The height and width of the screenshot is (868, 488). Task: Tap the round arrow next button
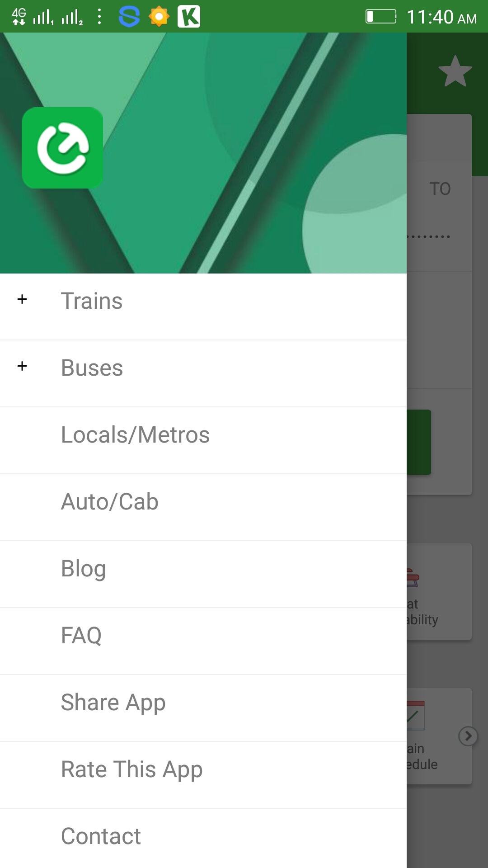468,736
